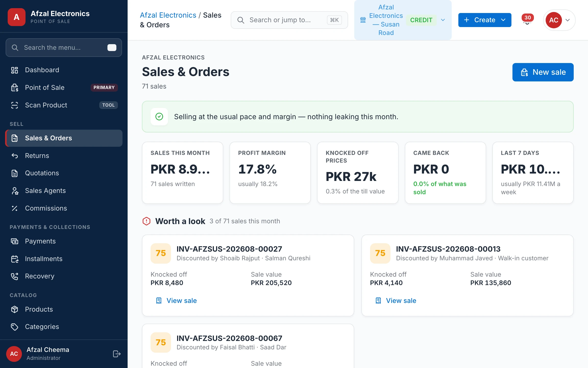This screenshot has height=368, width=588.
Task: Click the Installments calendar icon
Action: 15,259
